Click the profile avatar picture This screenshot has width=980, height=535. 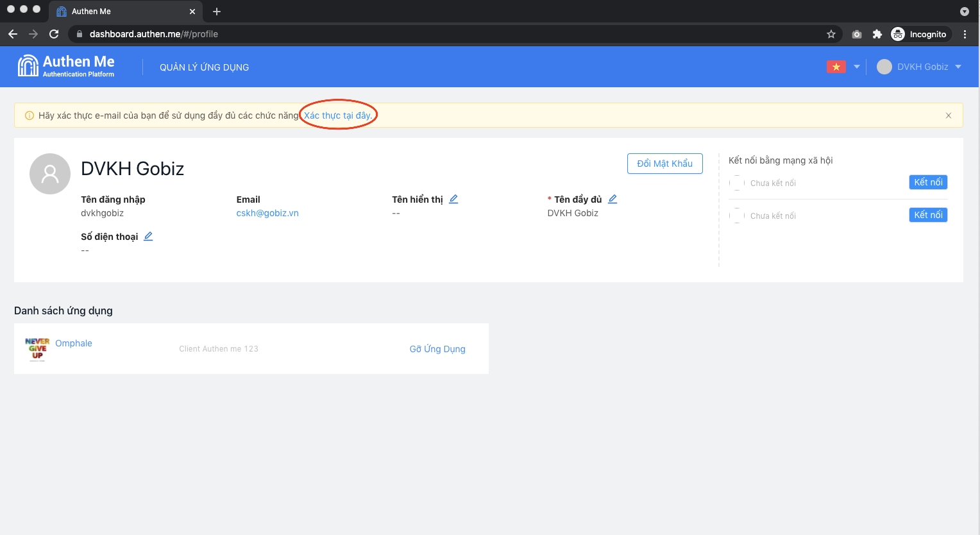coord(50,174)
